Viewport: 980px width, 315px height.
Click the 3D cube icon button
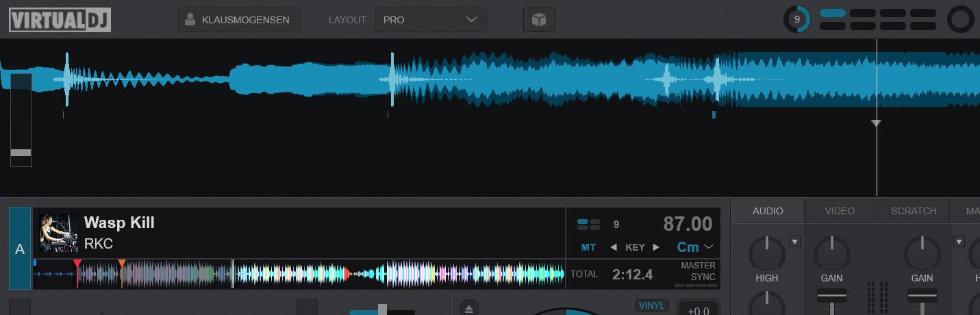539,20
